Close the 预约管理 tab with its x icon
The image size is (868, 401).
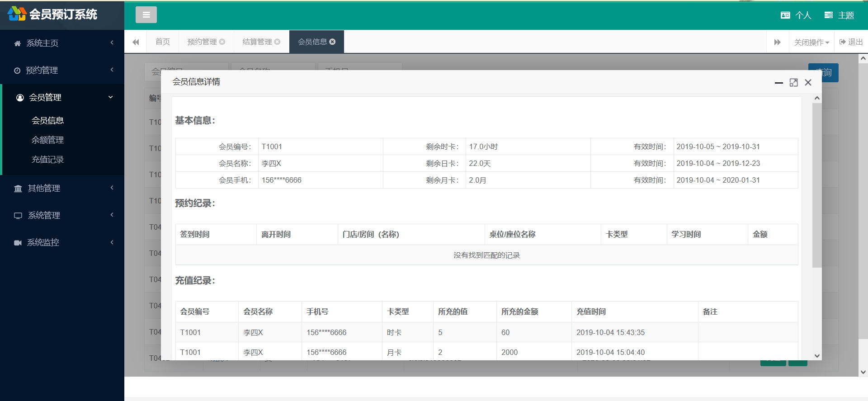222,42
